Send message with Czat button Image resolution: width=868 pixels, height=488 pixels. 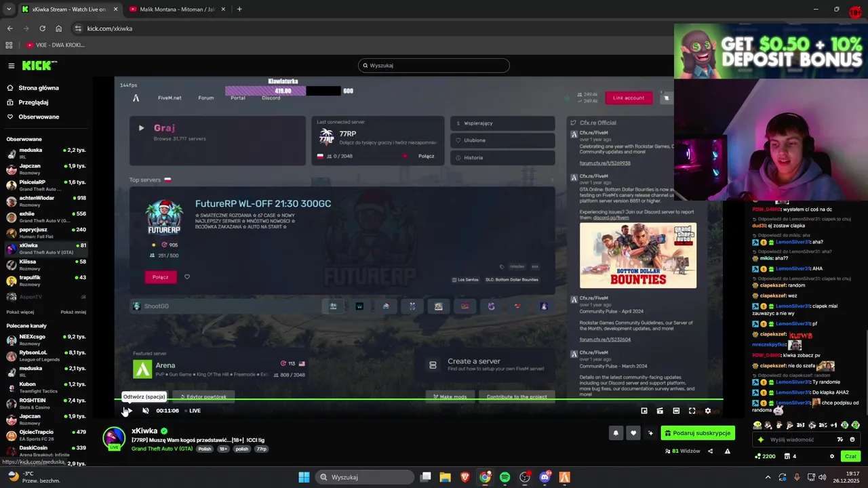850,457
